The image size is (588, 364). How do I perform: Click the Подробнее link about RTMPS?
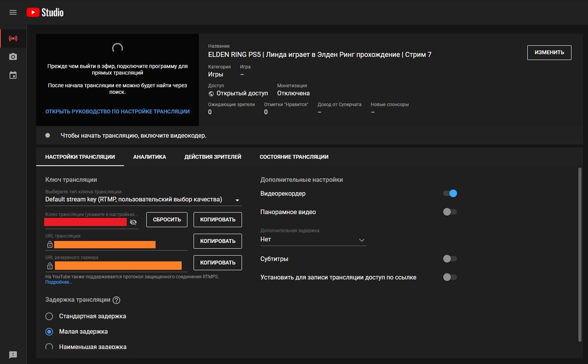59,282
